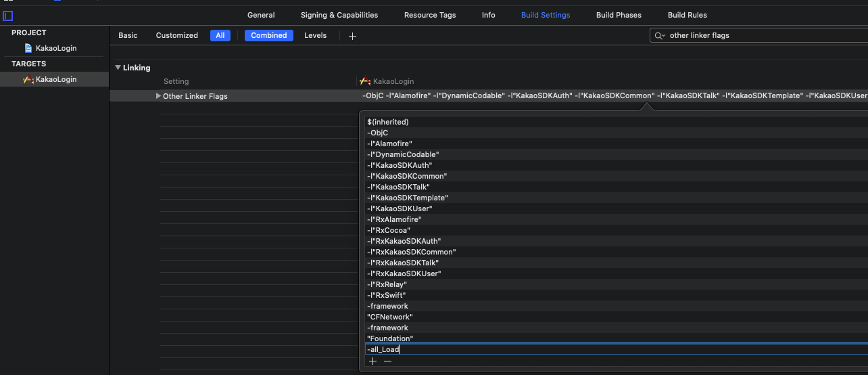The image size is (868, 375).
Task: Select the -ObjC flag entry
Action: (x=616, y=133)
